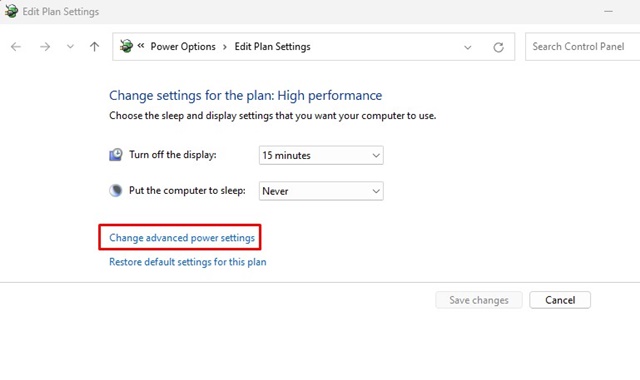The image size is (640, 380).
Task: Refresh the Edit Plan Settings page
Action: (498, 47)
